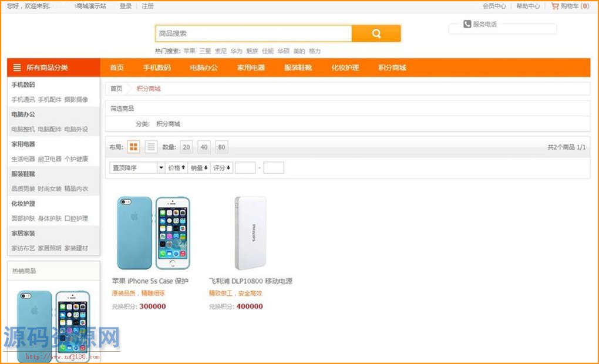The height and width of the screenshot is (364, 599).
Task: Click breadcrumb 首页 link
Action: (x=116, y=89)
